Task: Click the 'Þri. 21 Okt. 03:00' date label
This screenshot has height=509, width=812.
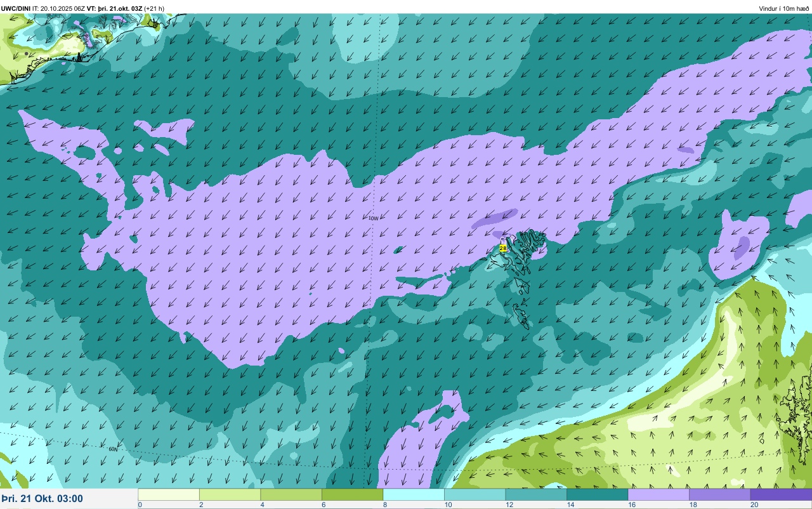Action: pos(42,498)
